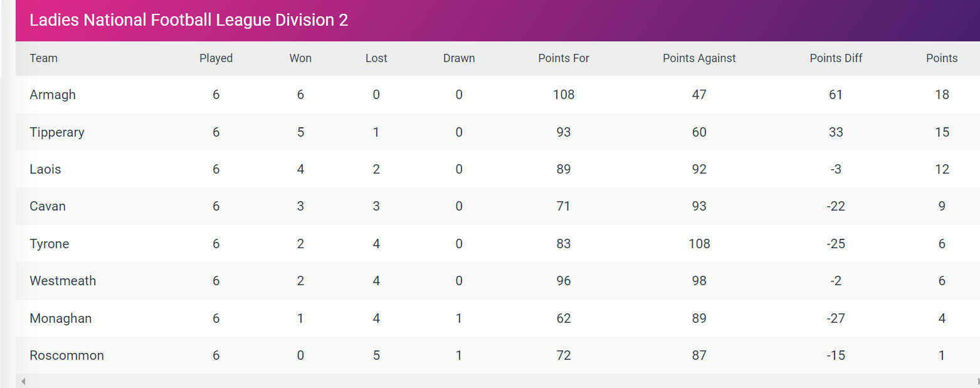This screenshot has height=388, width=980.
Task: Select the Westmeath team name
Action: pos(63,281)
